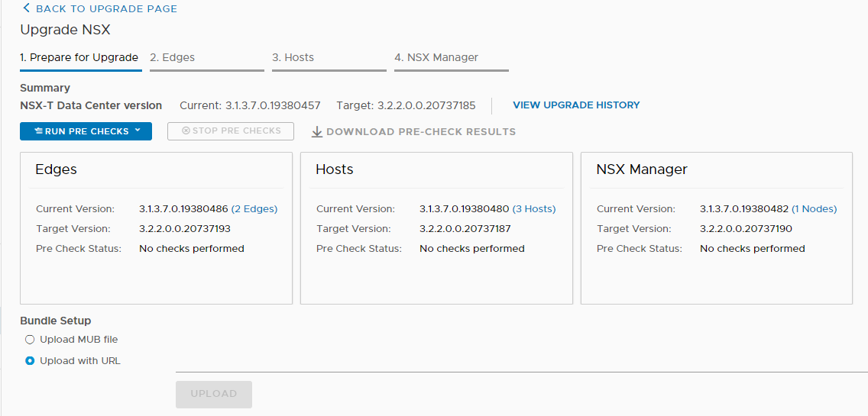Select Upload MUB file radio button
Image resolution: width=868 pixels, height=416 pixels.
[x=30, y=340]
